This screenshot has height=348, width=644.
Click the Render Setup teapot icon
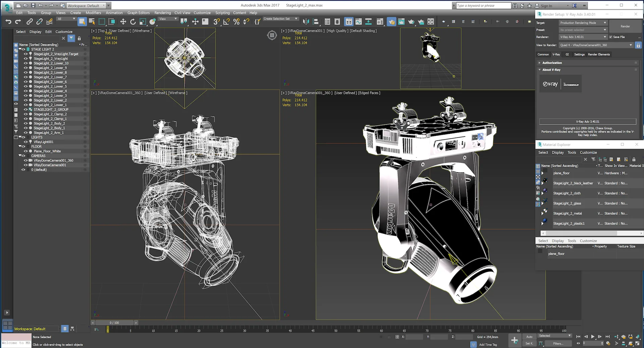[x=391, y=22]
